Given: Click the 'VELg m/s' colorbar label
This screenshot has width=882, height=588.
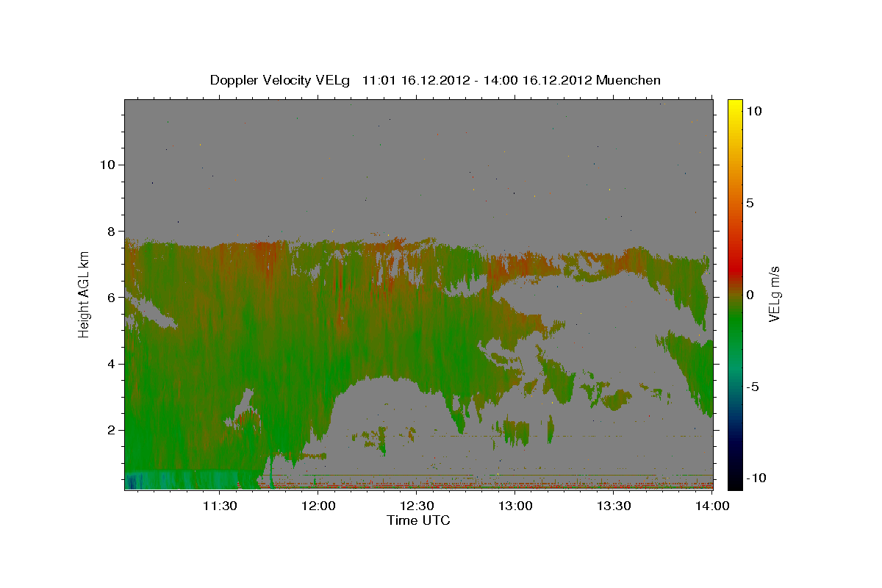Looking at the screenshot, I should (774, 294).
